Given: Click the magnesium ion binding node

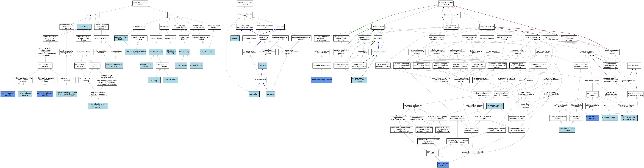Looking at the screenshot, I should pos(146,66).
